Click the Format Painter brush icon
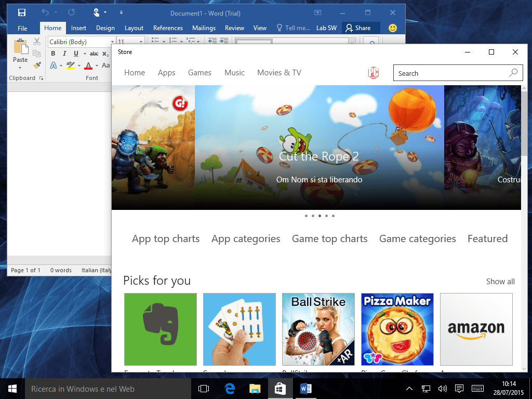This screenshot has width=532, height=399. [37, 65]
